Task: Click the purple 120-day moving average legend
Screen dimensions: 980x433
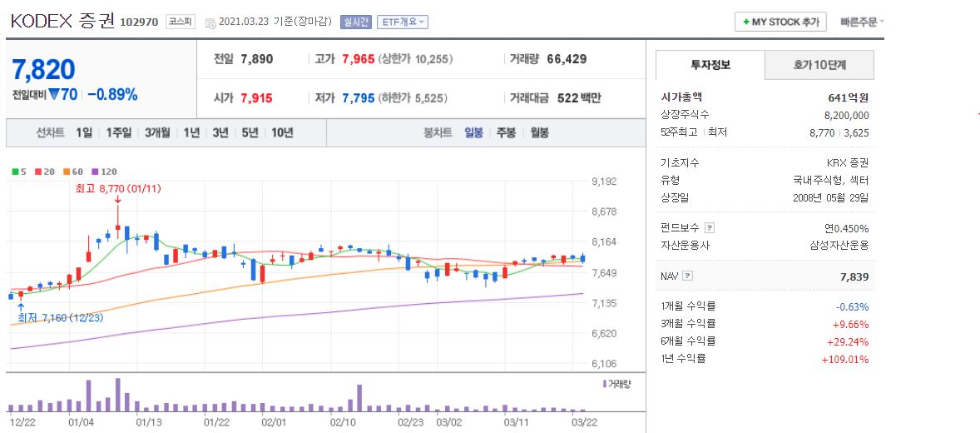Action: (104, 172)
